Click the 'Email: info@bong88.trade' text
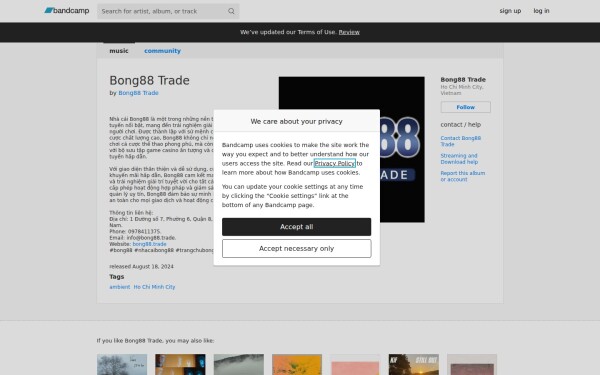 click(x=142, y=238)
